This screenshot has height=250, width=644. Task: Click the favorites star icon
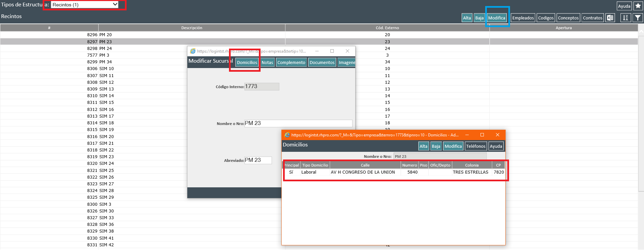point(638,6)
